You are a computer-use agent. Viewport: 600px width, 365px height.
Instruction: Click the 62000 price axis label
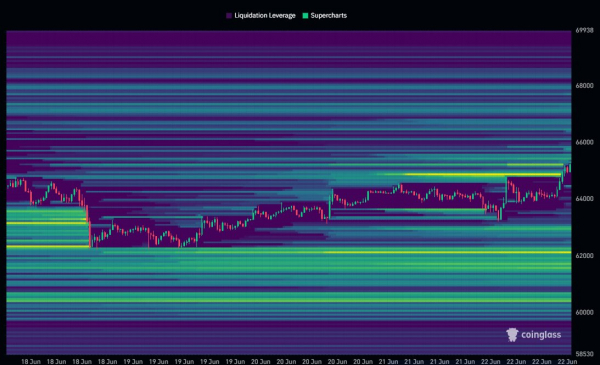tap(584, 256)
